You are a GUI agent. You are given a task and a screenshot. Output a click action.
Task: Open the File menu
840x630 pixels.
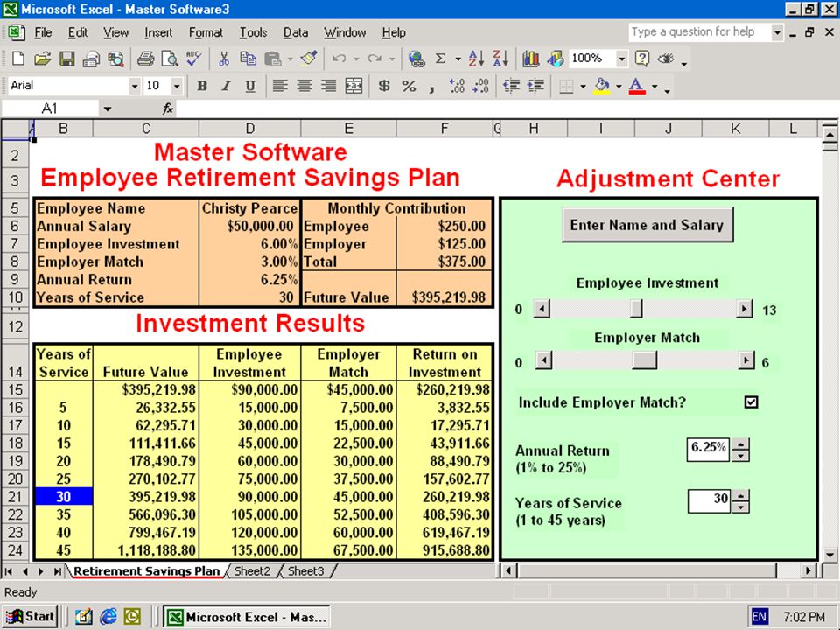click(43, 32)
